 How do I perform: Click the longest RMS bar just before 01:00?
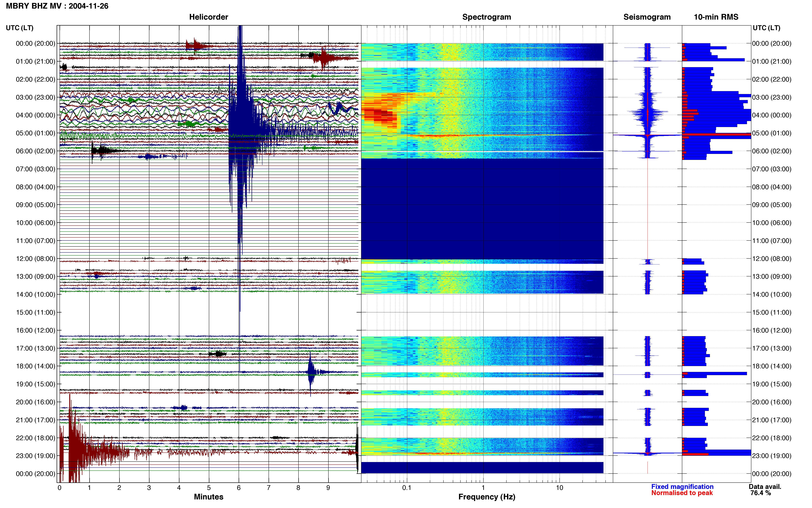pos(713,60)
